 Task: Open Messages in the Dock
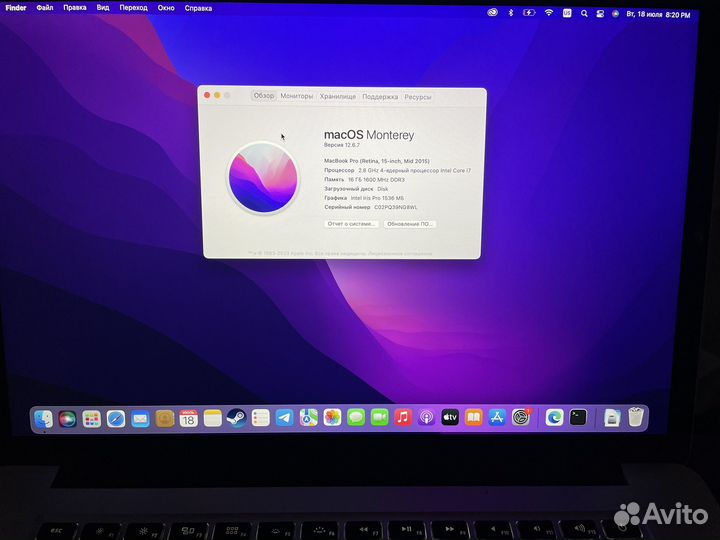[356, 417]
